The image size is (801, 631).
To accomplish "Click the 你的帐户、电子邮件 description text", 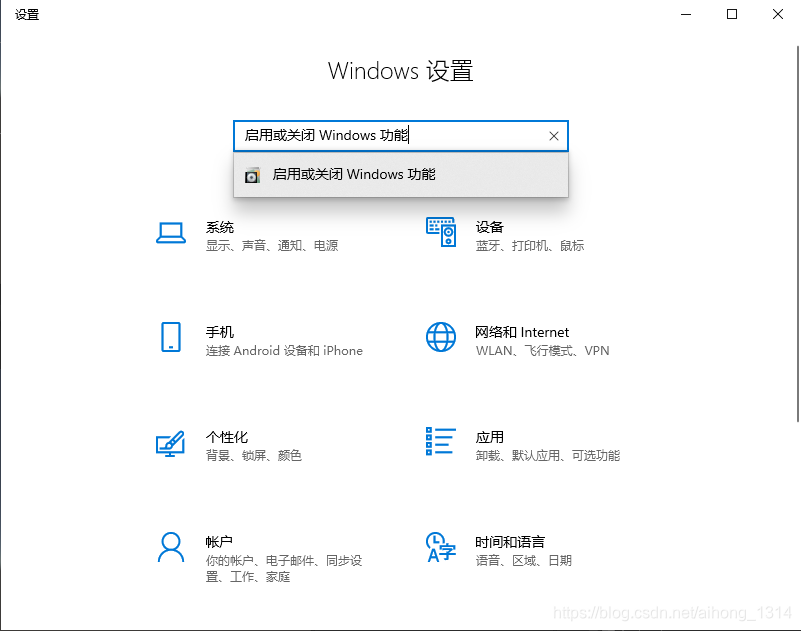I will (284, 569).
